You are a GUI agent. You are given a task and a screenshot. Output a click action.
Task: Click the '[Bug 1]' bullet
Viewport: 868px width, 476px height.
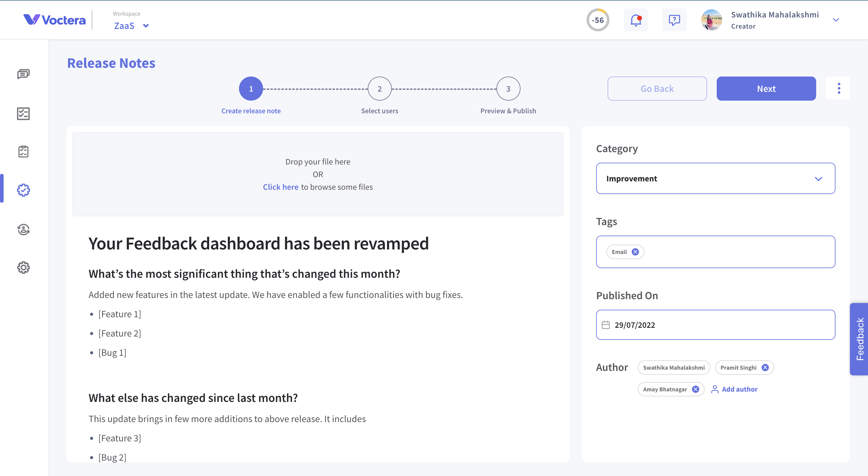(112, 353)
